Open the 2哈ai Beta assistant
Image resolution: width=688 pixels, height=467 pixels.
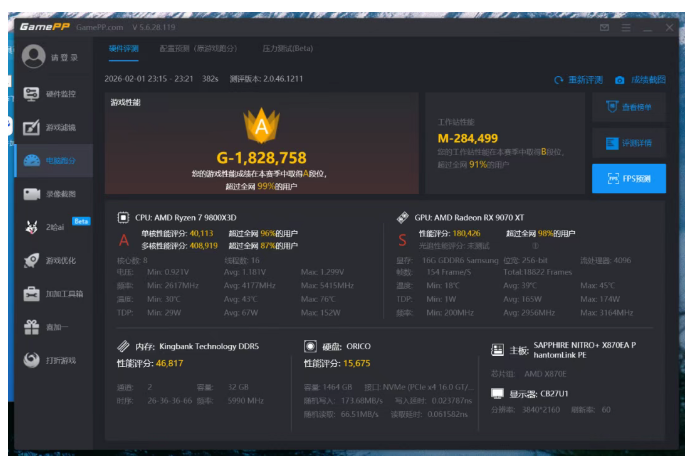[x=52, y=227]
